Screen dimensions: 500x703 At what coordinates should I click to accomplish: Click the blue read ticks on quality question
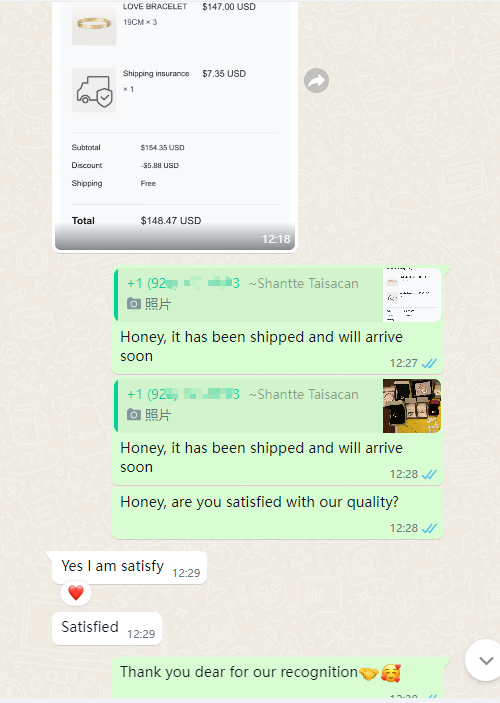click(x=429, y=528)
